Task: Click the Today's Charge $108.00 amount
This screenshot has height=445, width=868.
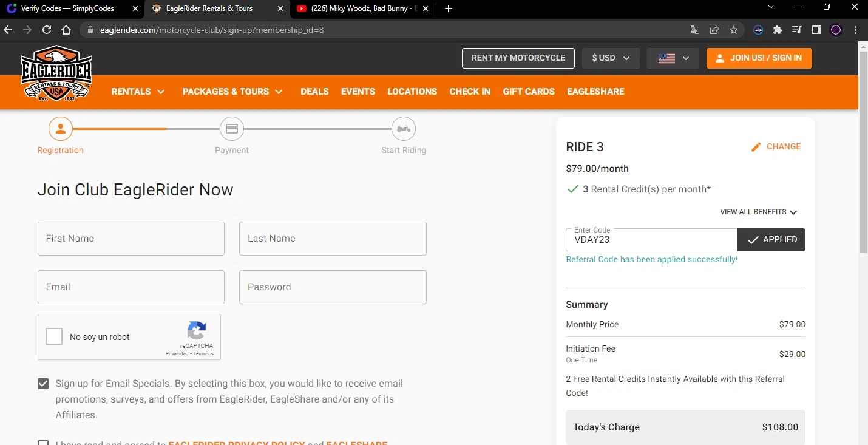Action: (x=780, y=427)
